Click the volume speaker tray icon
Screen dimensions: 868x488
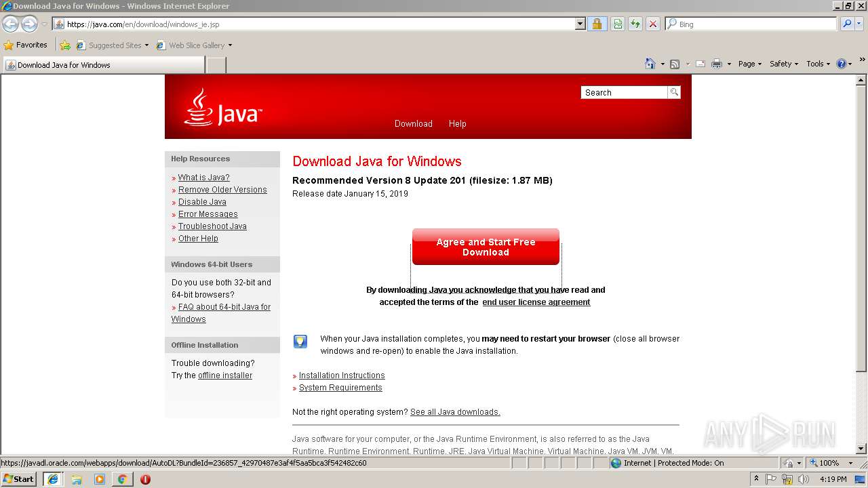(804, 479)
